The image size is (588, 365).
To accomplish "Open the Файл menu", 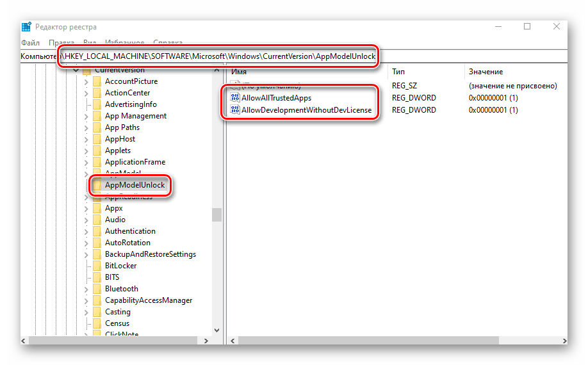I will (x=30, y=42).
